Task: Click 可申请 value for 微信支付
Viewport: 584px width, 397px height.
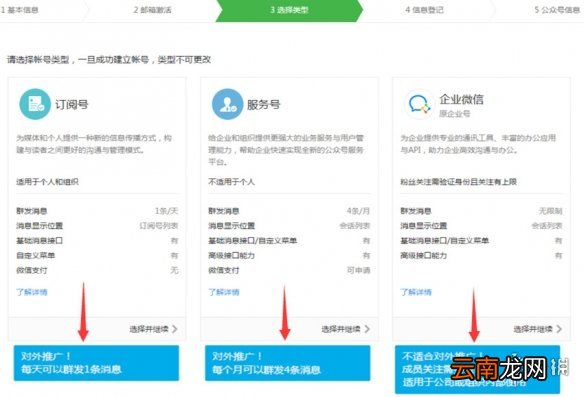Action: click(358, 270)
